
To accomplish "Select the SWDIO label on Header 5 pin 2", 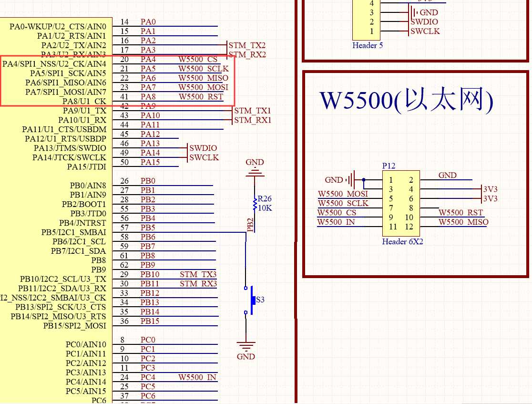I will tap(424, 22).
